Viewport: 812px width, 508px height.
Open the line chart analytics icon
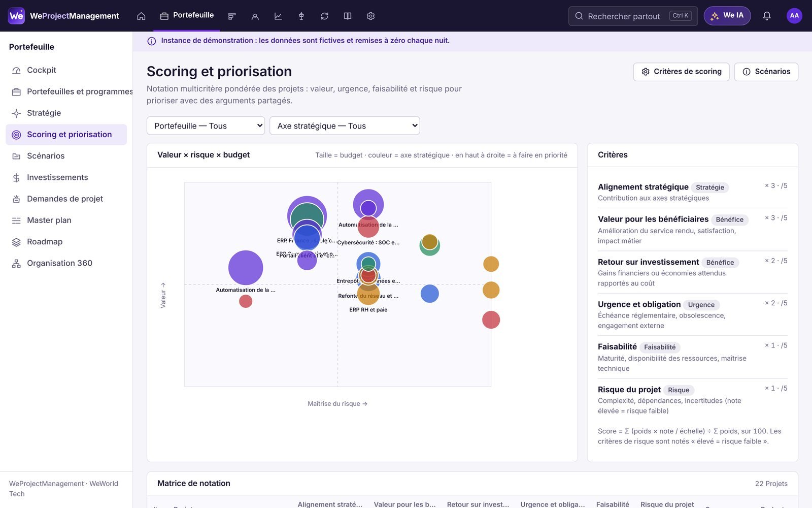tap(278, 16)
